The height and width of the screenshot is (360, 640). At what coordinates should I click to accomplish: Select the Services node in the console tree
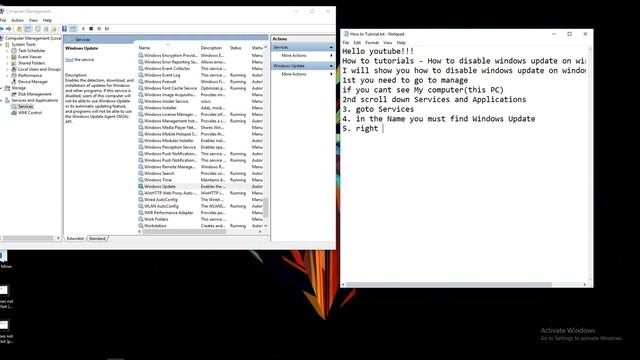click(25, 107)
